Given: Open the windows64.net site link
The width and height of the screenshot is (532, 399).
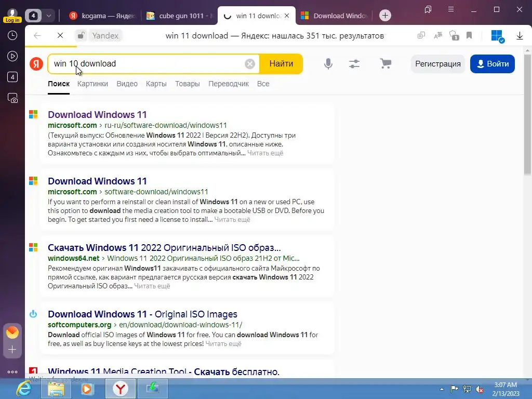Looking at the screenshot, I should point(74,258).
